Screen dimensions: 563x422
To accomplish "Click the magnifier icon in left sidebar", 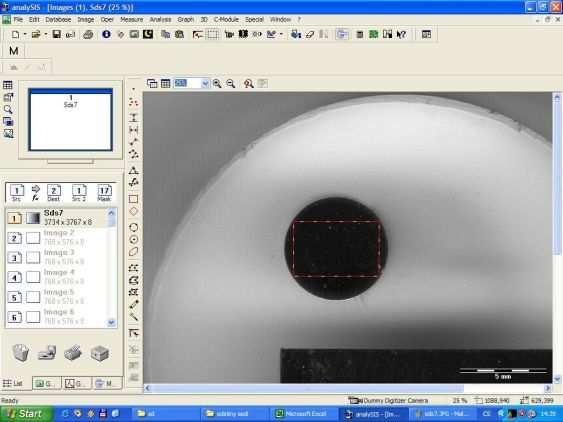I will point(8,109).
